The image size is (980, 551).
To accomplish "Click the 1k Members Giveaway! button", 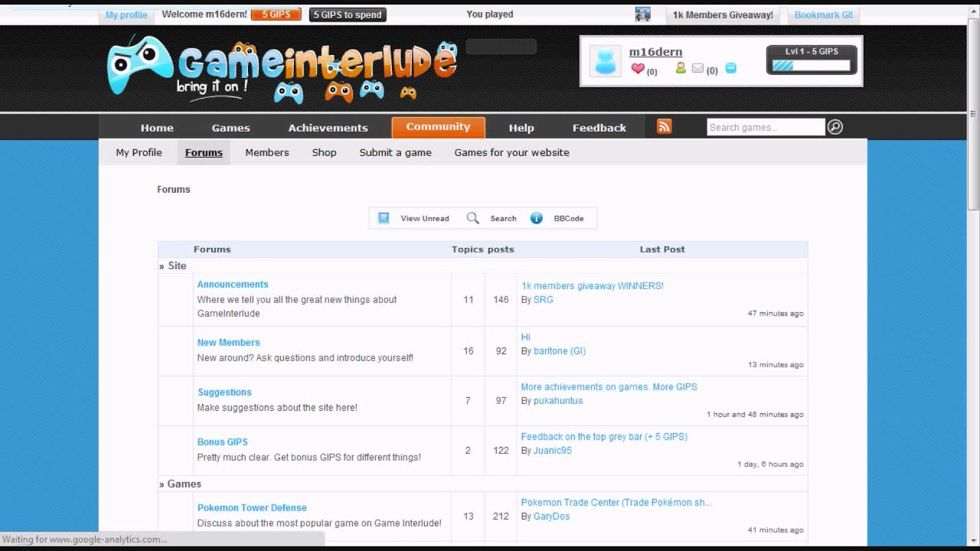I will tap(723, 15).
